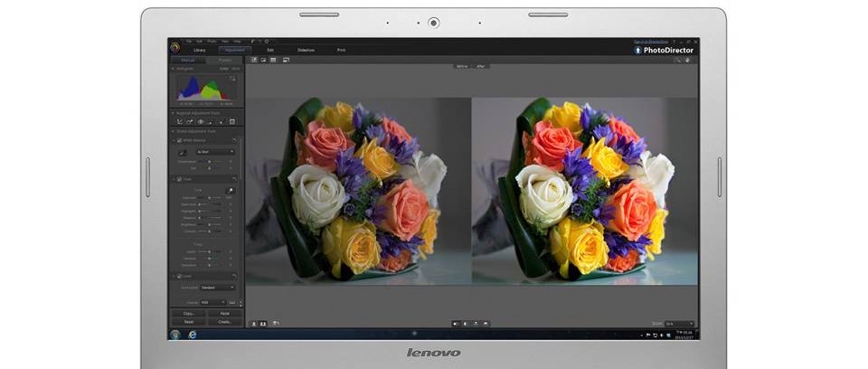Click the Paste button
Viewport: 868px width, 369px height.
coord(224,313)
